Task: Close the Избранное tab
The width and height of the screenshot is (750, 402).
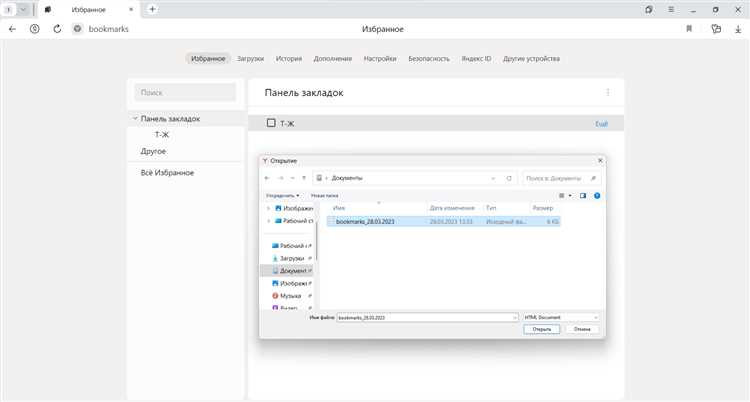Action: pyautogui.click(x=131, y=10)
